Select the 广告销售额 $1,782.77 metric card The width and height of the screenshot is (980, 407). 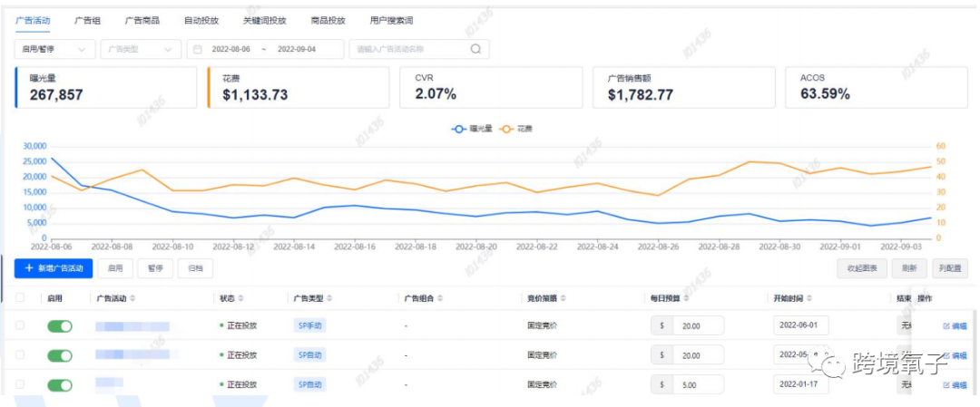click(x=684, y=87)
